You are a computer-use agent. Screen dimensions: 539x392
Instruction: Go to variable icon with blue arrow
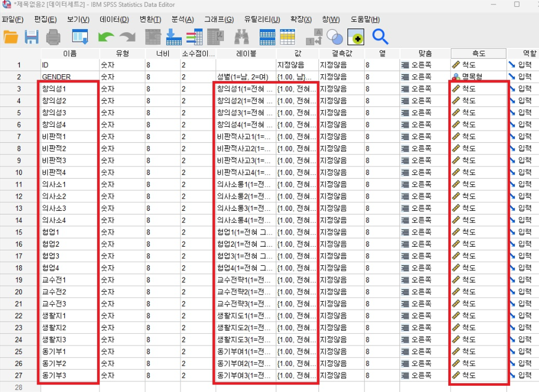coord(173,37)
